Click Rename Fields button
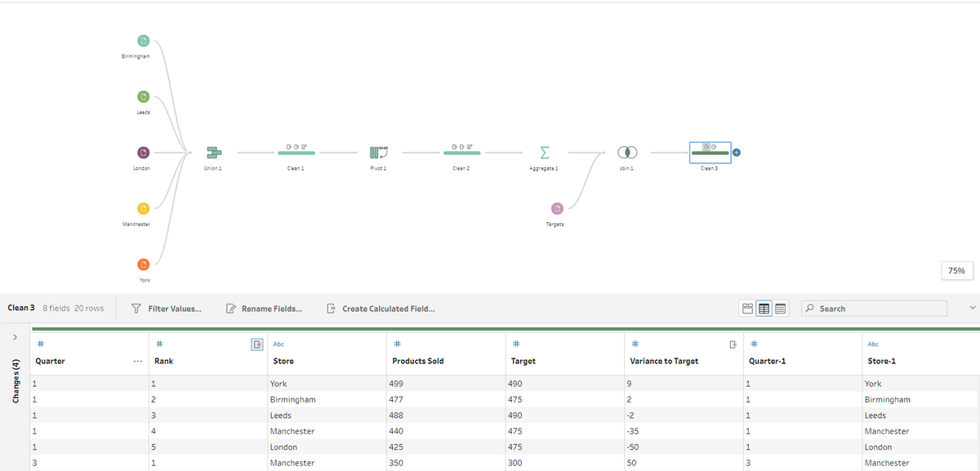The image size is (980, 471). [x=264, y=309]
